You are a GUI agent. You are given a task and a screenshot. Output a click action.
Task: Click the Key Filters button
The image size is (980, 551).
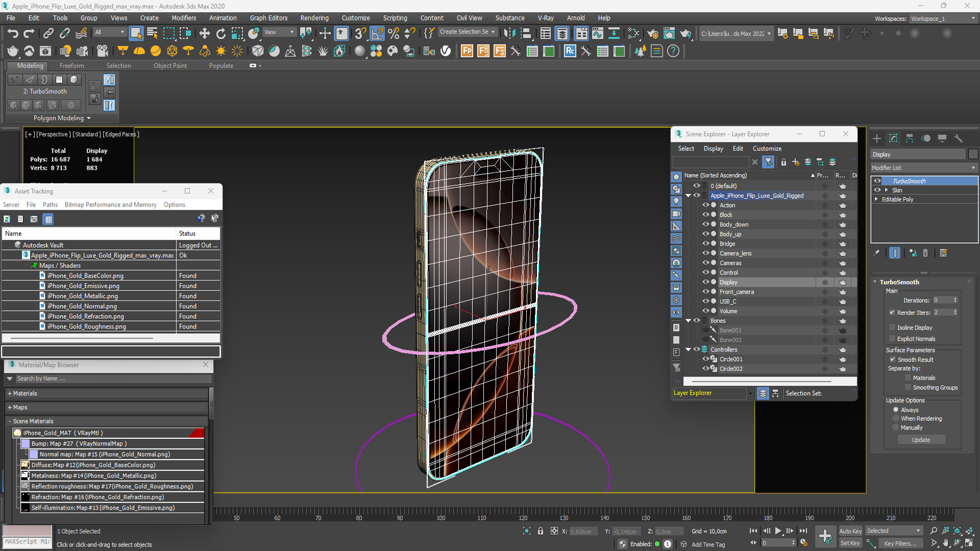point(900,543)
